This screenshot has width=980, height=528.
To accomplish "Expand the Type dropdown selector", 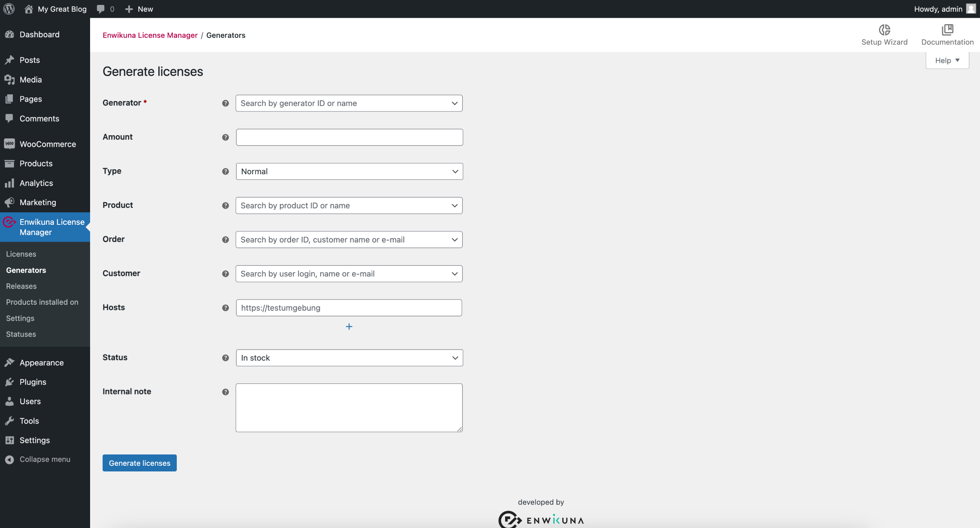I will [349, 171].
